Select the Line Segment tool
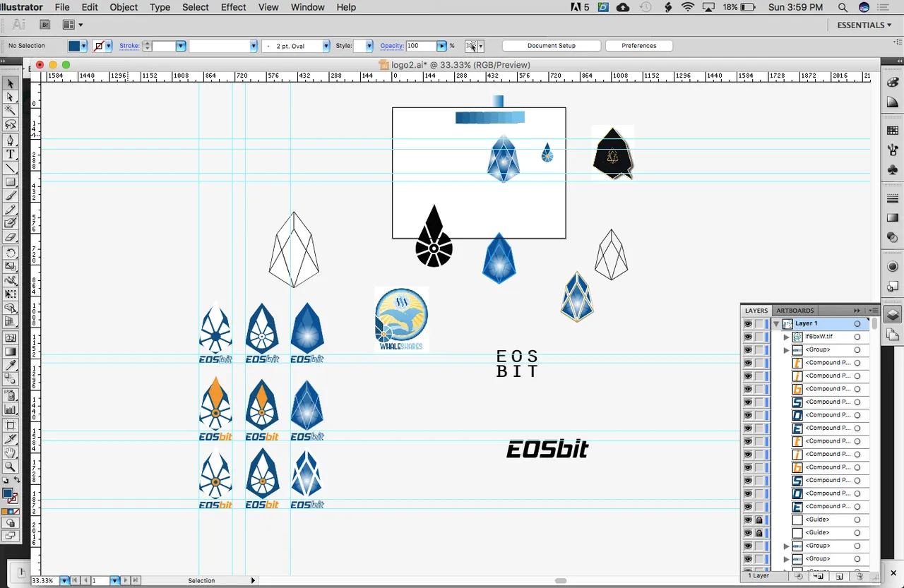This screenshot has width=904, height=588. point(11,168)
